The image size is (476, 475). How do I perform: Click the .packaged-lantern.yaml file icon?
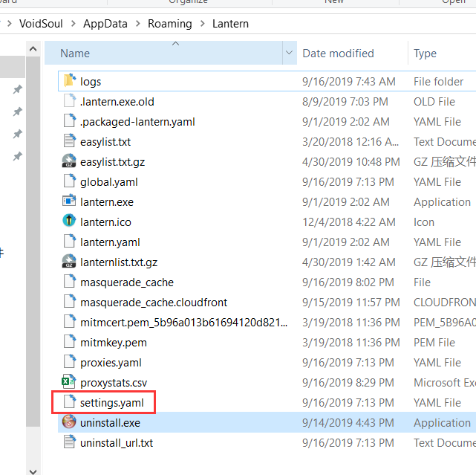pyautogui.click(x=70, y=121)
